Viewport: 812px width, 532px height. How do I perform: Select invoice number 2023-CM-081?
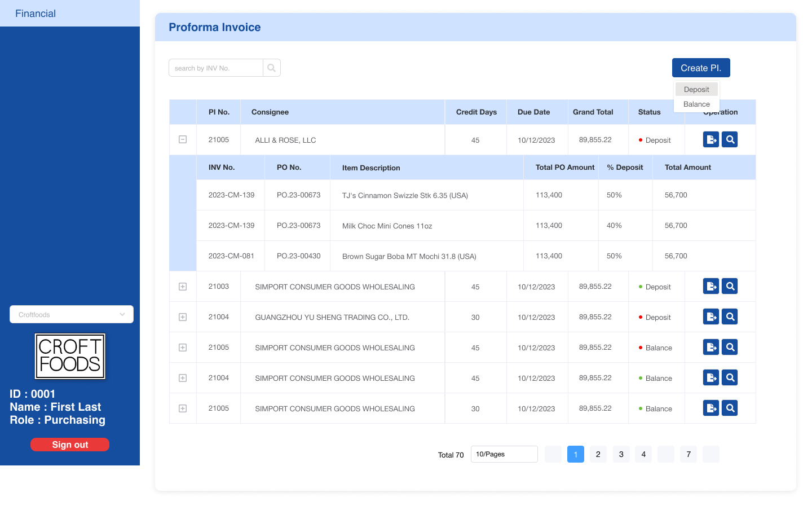[231, 256]
